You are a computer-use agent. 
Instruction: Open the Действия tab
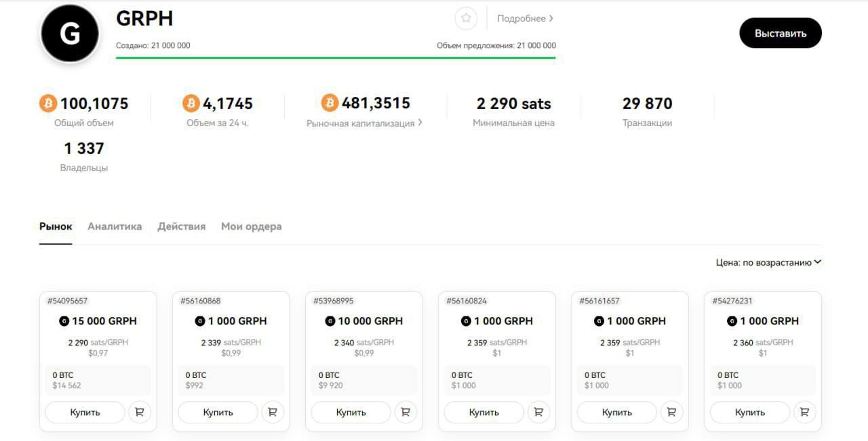pyautogui.click(x=181, y=226)
